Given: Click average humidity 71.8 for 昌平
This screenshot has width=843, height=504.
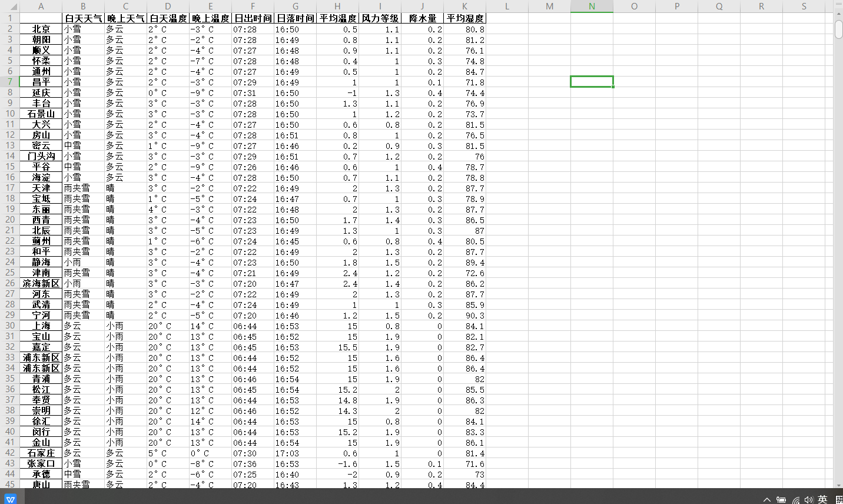Looking at the screenshot, I should tap(464, 82).
